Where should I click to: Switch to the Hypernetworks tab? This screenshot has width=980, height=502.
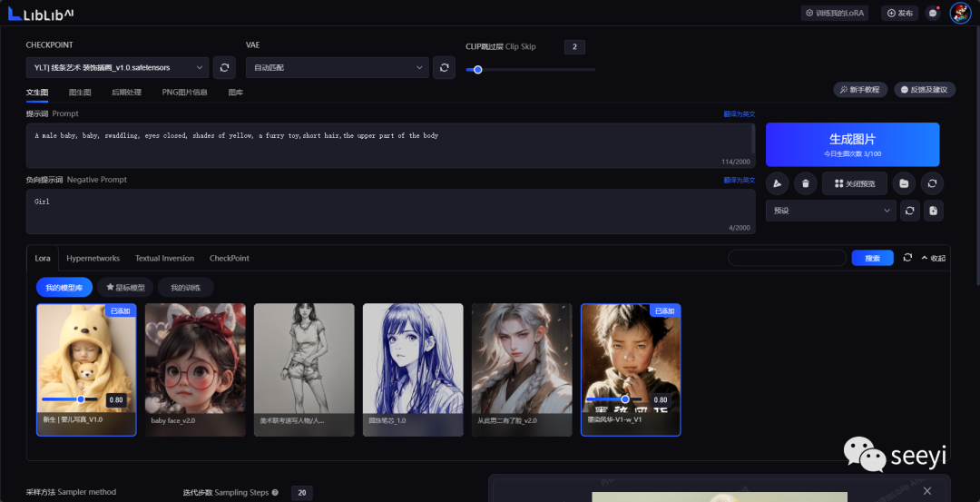(95, 258)
